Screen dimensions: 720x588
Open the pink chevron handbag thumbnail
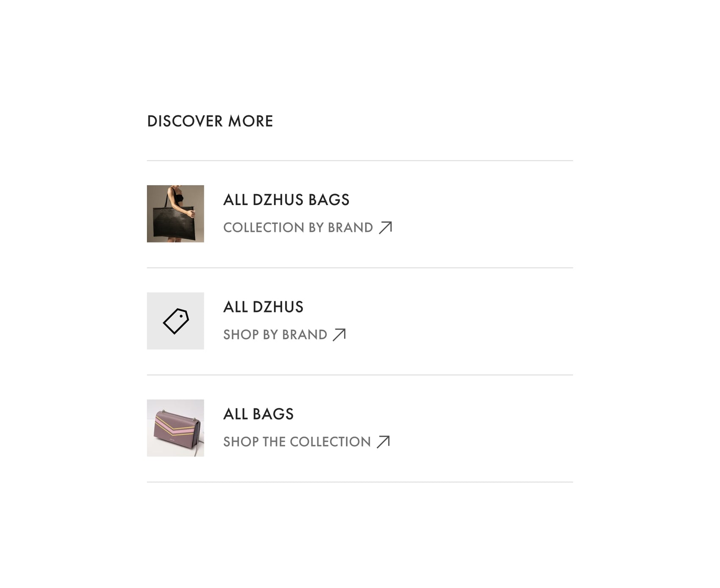click(x=175, y=428)
